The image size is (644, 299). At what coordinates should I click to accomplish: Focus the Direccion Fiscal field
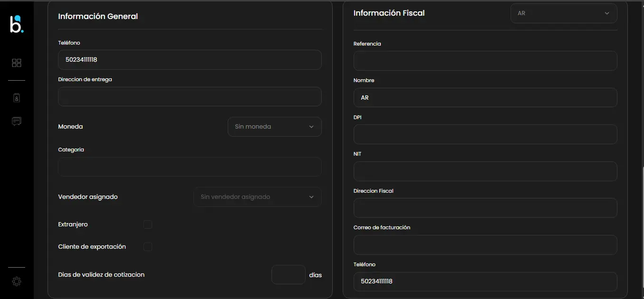click(485, 208)
